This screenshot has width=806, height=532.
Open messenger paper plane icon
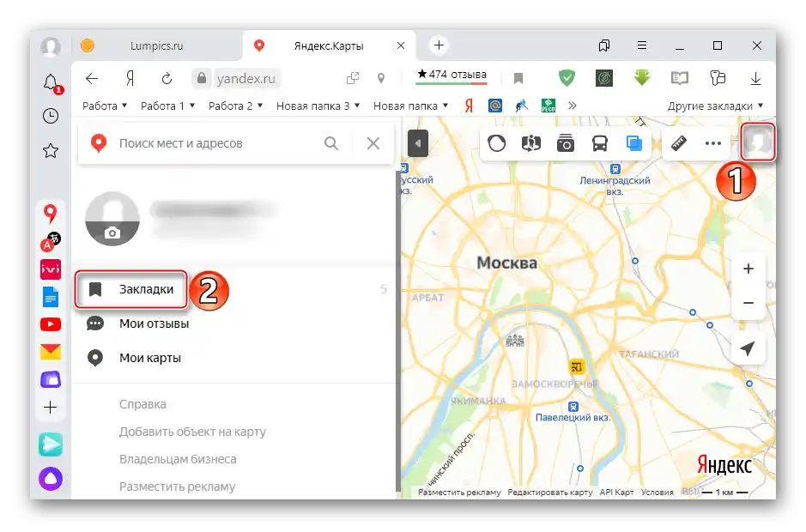51,444
